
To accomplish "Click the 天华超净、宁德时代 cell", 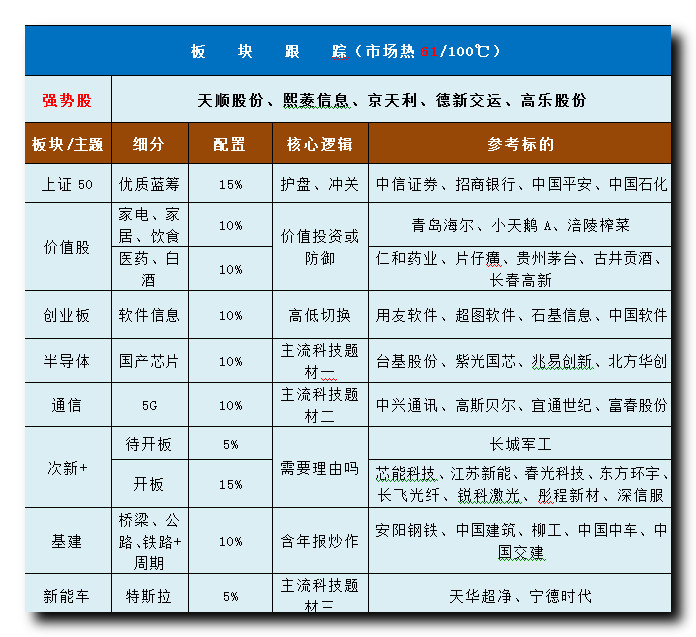I will click(x=520, y=596).
